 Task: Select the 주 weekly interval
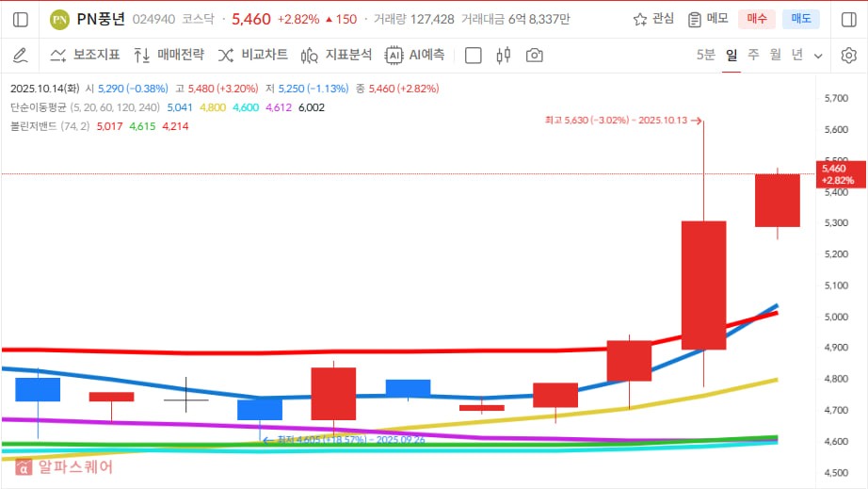(753, 55)
